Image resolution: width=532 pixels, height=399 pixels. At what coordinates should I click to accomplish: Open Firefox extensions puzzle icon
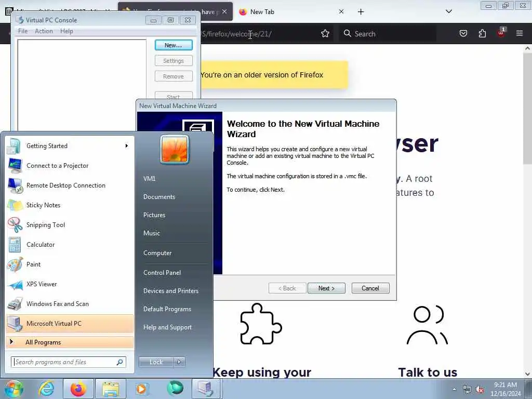click(482, 34)
